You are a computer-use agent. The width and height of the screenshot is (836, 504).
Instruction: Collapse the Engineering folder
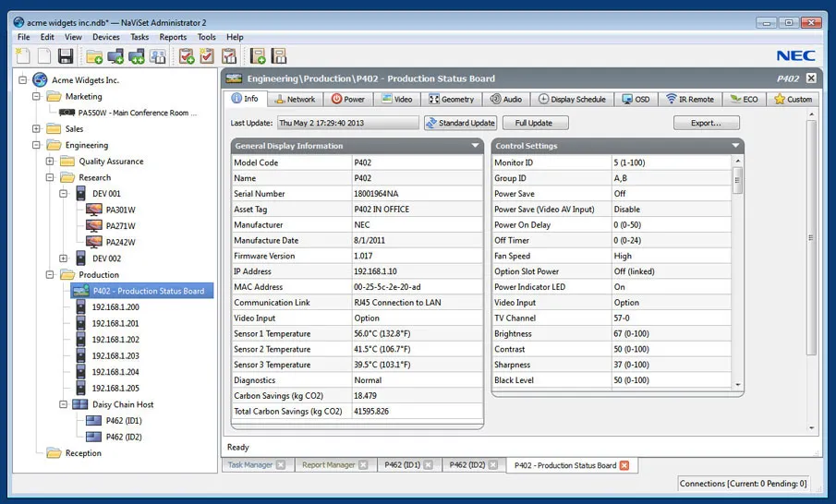[x=36, y=145]
